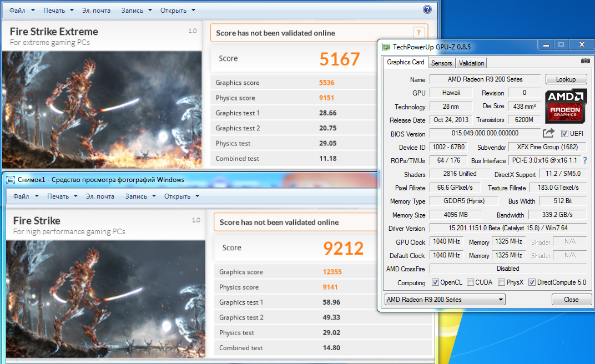Toggle the OpenCL checkbox
Screen dimensions: 595x364
pos(435,282)
